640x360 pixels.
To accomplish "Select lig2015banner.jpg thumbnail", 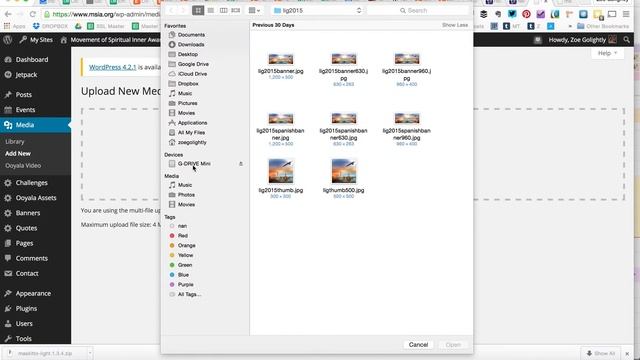I will (281, 59).
